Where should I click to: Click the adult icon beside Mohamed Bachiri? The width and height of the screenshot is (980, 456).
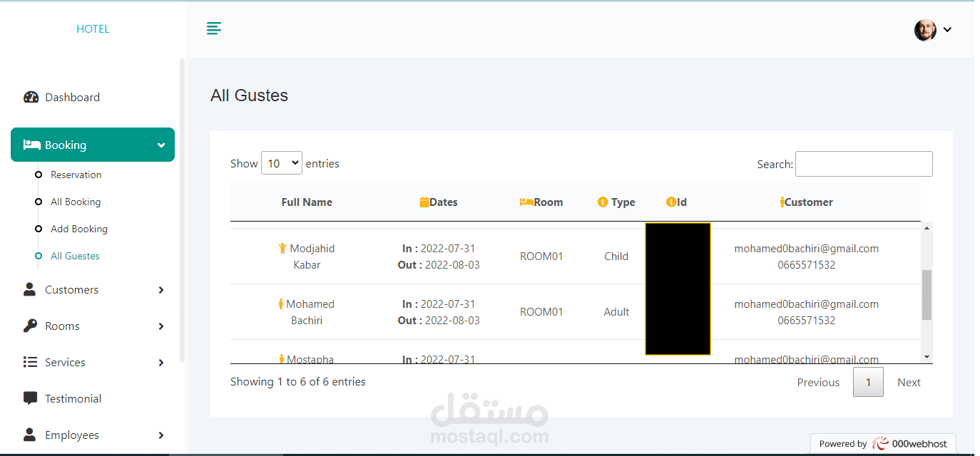click(x=281, y=304)
